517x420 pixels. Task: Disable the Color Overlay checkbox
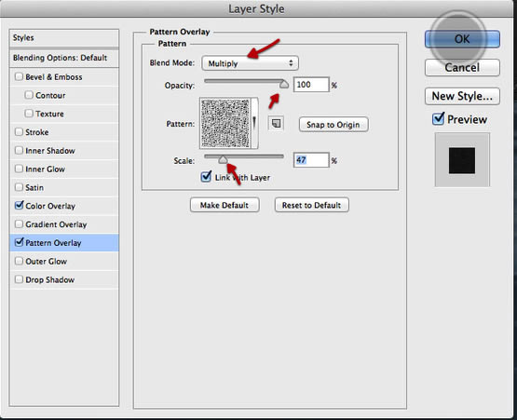20,206
